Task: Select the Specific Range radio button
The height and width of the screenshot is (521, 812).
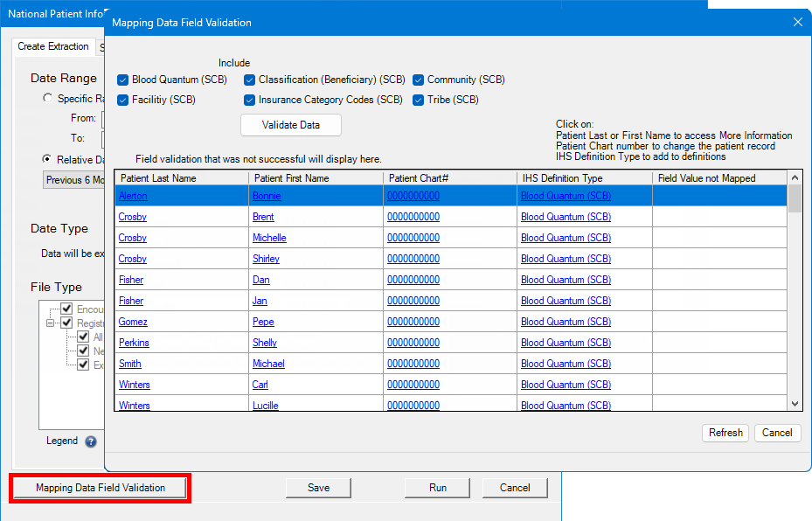Action: 48,98
